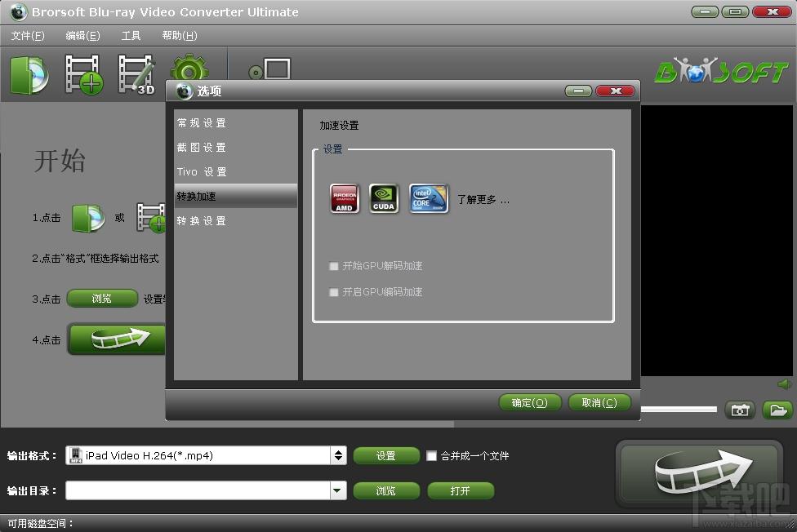Click the app logo in title bar
Screen dimensions: 797x532
coord(18,11)
